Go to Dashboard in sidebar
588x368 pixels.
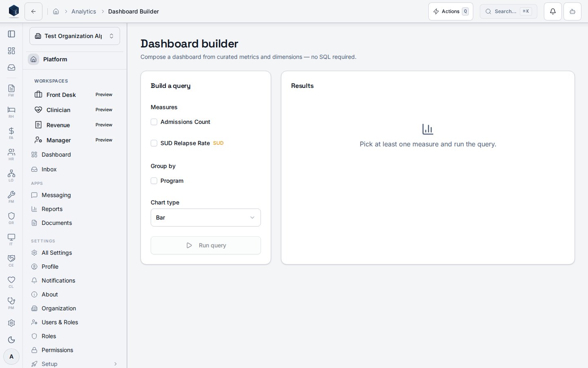[x=74, y=155]
